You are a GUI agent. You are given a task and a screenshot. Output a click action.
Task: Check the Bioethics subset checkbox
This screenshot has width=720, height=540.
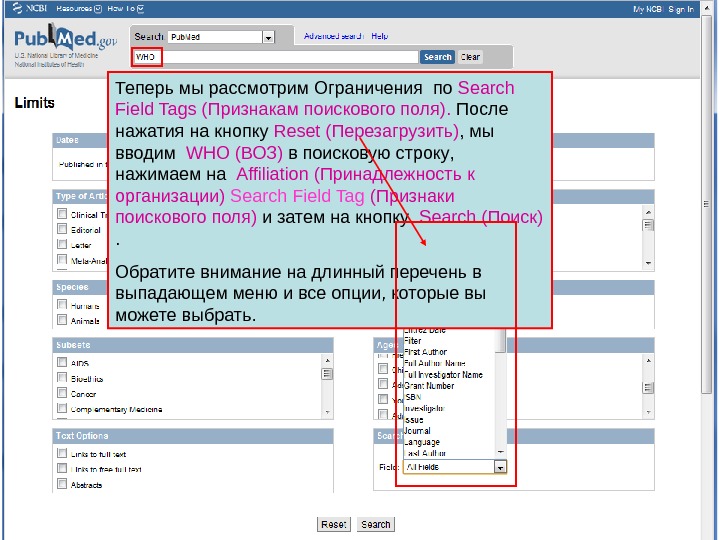[62, 377]
